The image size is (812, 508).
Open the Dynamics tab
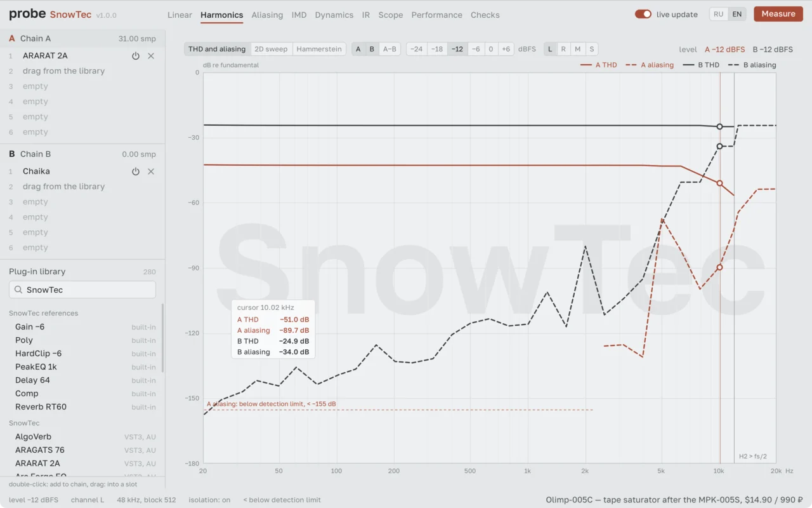[x=334, y=15]
